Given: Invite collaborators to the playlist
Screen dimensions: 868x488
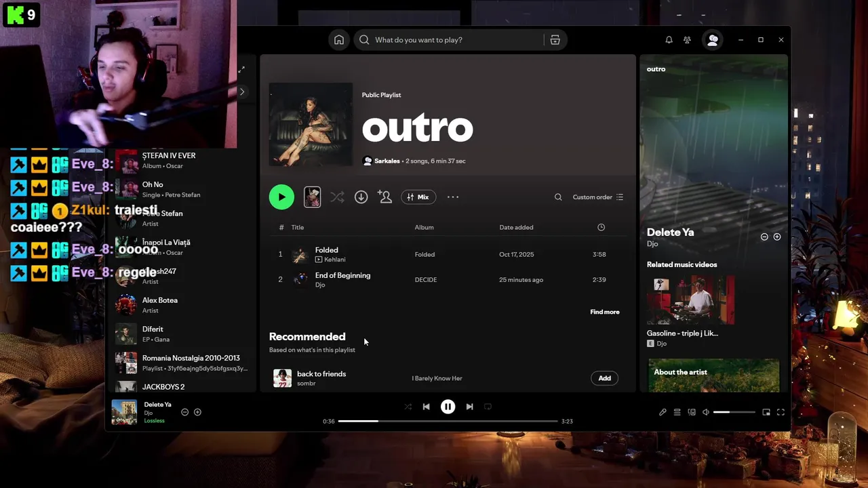Looking at the screenshot, I should pyautogui.click(x=385, y=197).
